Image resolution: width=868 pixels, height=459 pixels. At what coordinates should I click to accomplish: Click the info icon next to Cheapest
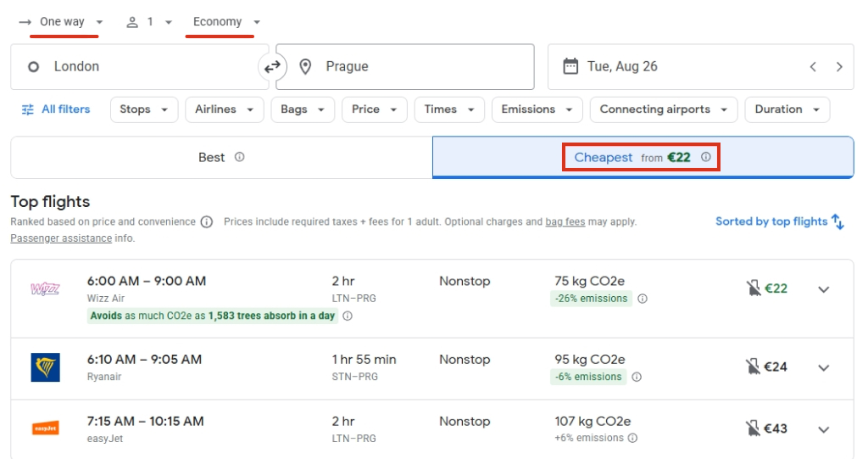[x=706, y=157]
